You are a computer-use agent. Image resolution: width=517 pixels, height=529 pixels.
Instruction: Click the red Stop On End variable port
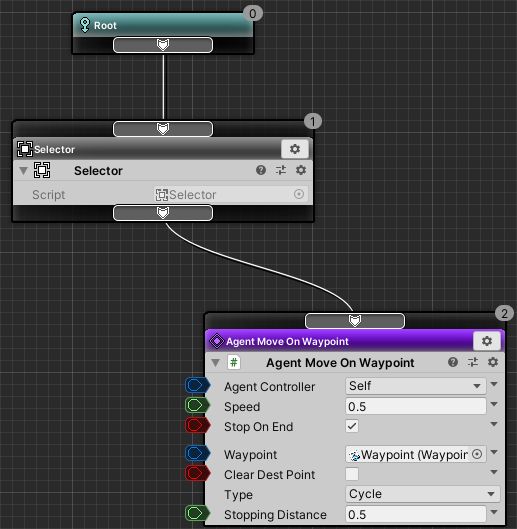[x=197, y=425]
